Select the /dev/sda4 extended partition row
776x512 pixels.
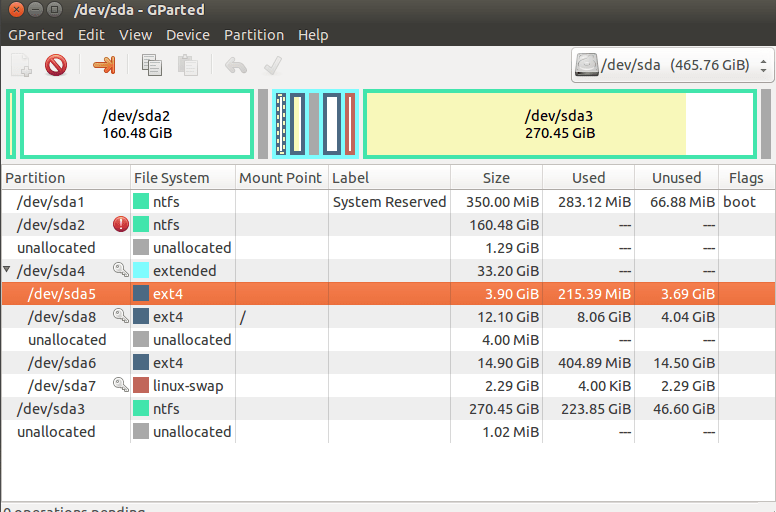pyautogui.click(x=388, y=271)
